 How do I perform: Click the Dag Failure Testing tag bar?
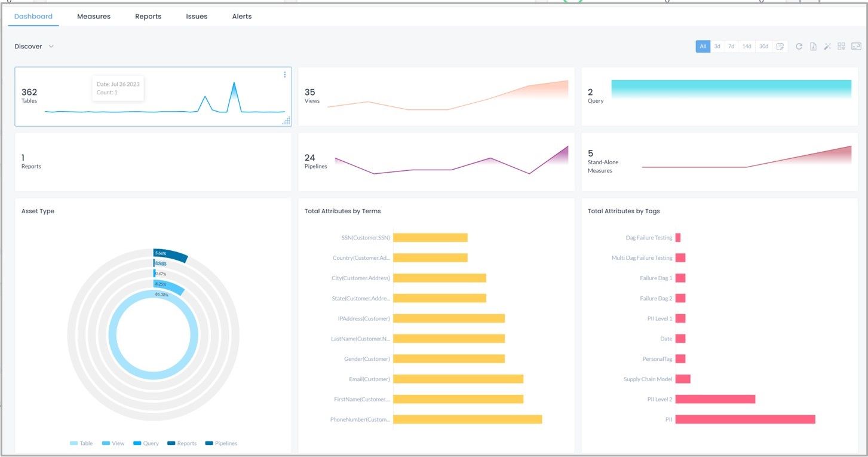(678, 238)
